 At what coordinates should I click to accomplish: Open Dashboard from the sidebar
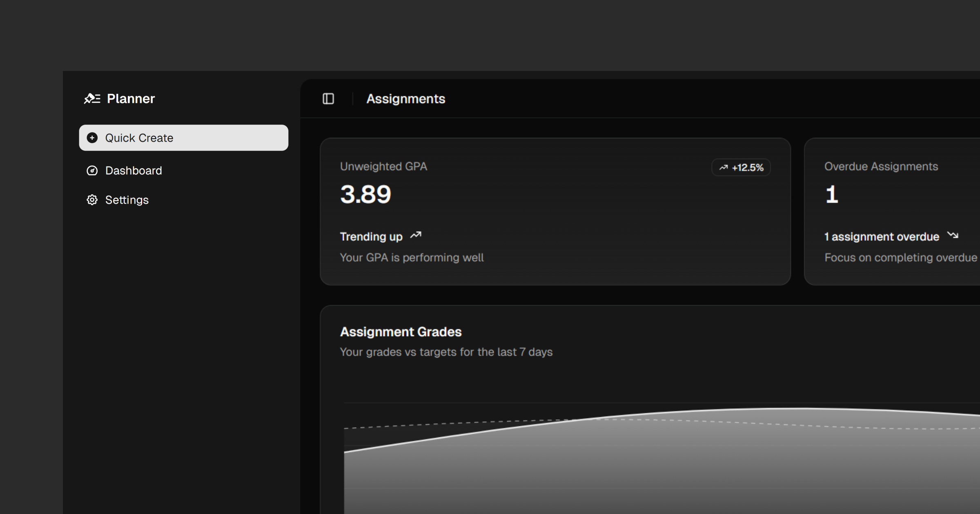[134, 171]
